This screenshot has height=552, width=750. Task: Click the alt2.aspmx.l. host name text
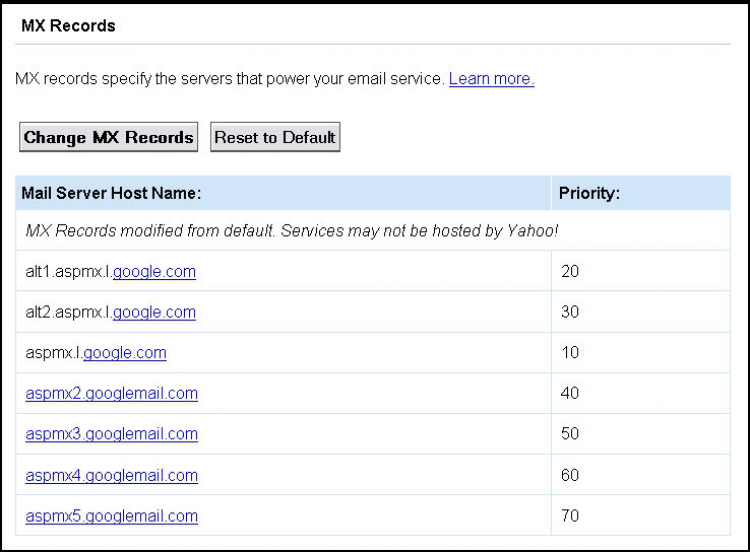[69, 312]
